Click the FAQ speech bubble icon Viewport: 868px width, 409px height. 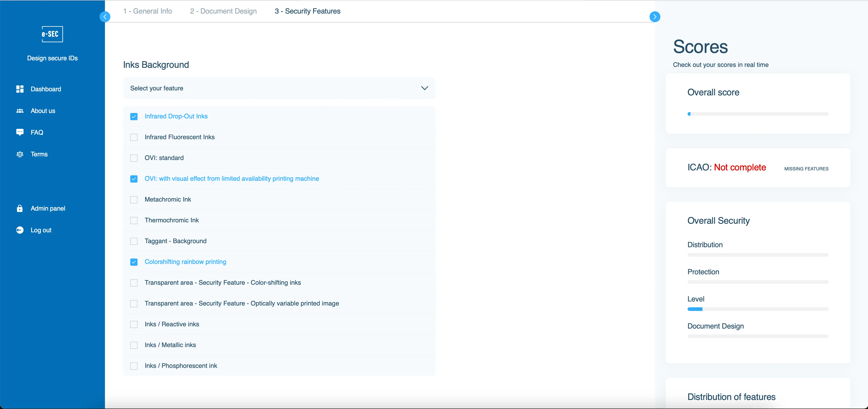tap(20, 132)
